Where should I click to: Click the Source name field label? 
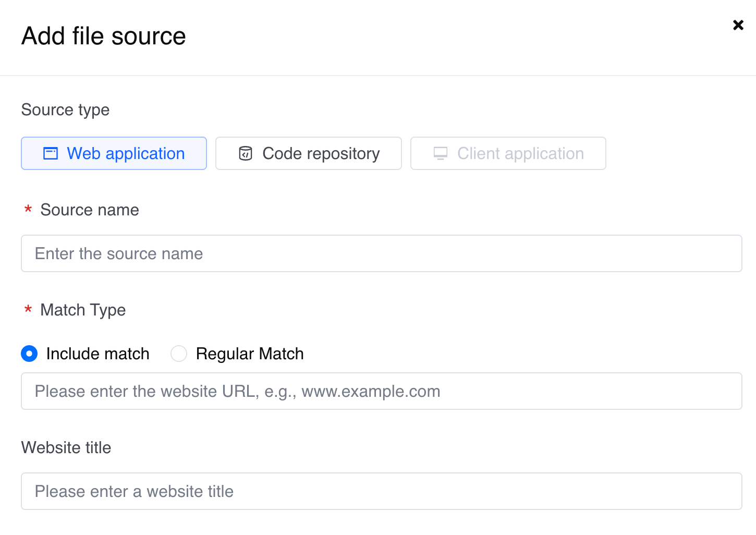tap(90, 210)
